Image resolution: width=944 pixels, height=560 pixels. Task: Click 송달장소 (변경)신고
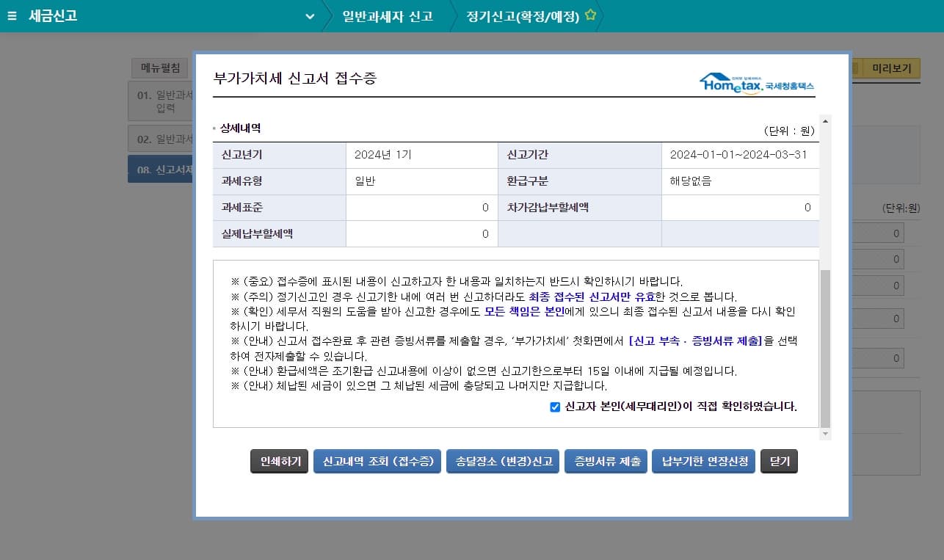(x=501, y=462)
